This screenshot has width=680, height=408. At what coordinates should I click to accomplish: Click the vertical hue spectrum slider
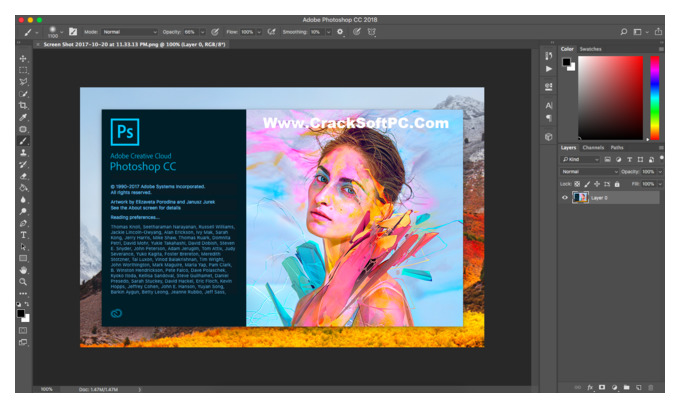pyautogui.click(x=654, y=98)
